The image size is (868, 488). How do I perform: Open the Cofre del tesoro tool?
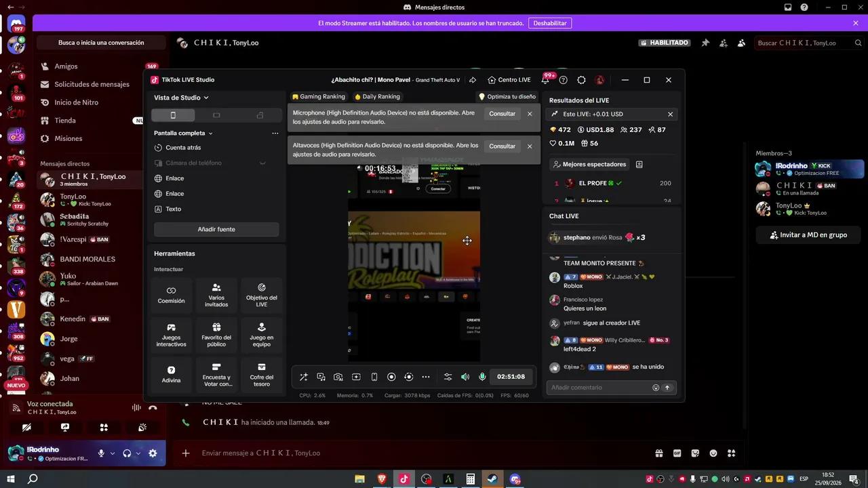click(x=262, y=375)
